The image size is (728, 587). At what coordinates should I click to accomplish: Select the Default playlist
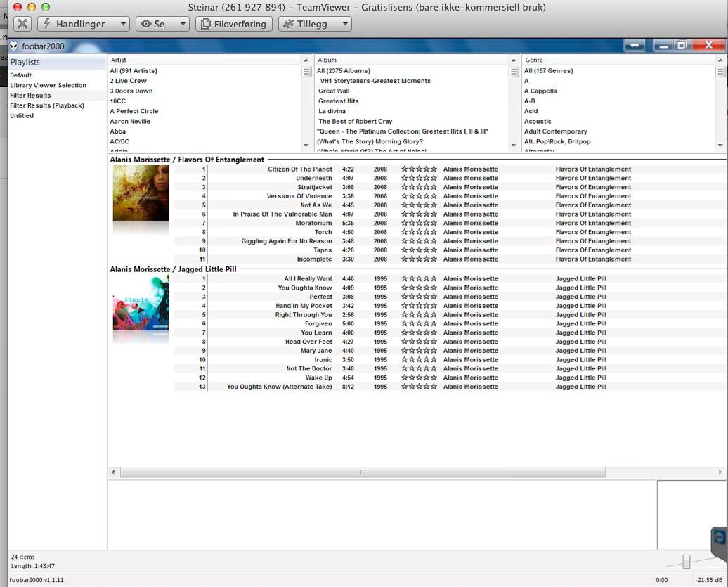21,75
